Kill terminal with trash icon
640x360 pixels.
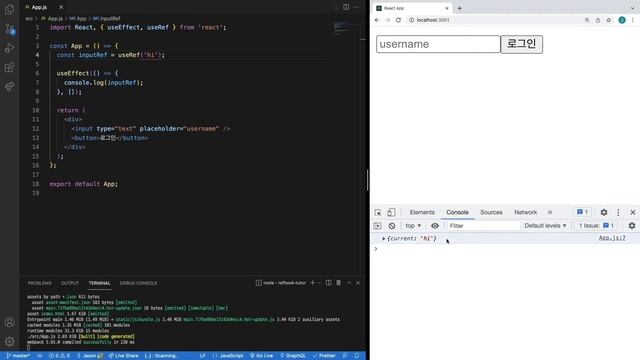(x=338, y=282)
